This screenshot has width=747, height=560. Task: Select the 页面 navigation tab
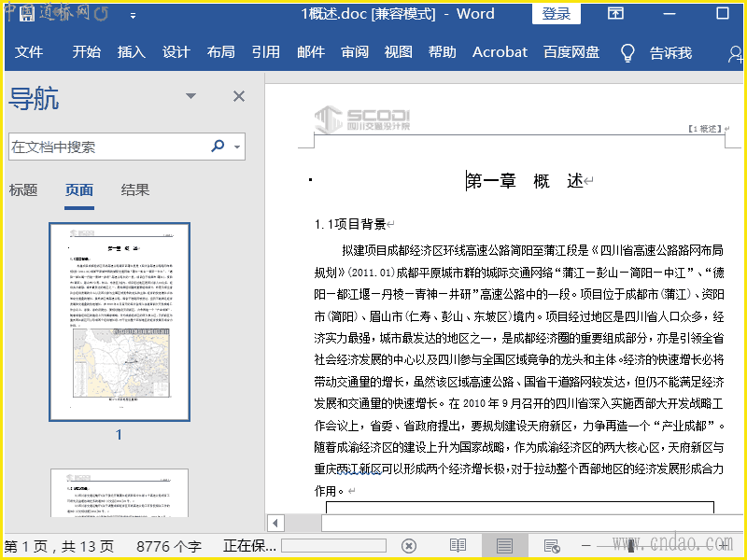79,189
